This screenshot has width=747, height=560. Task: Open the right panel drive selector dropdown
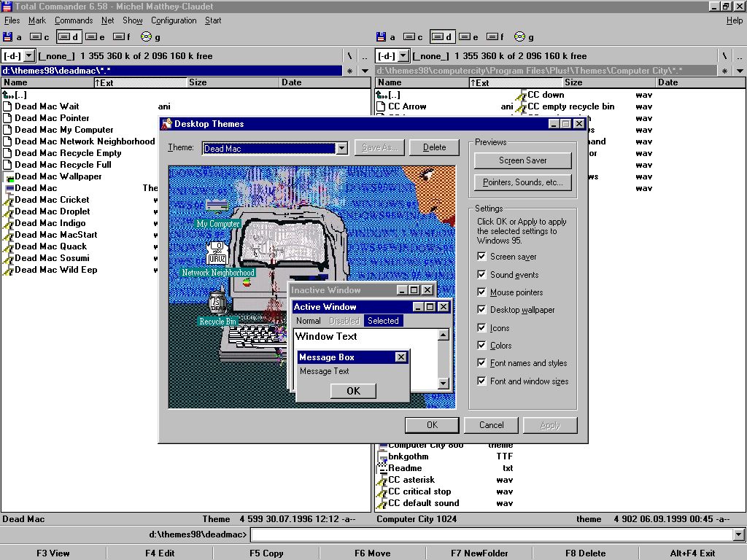point(402,56)
